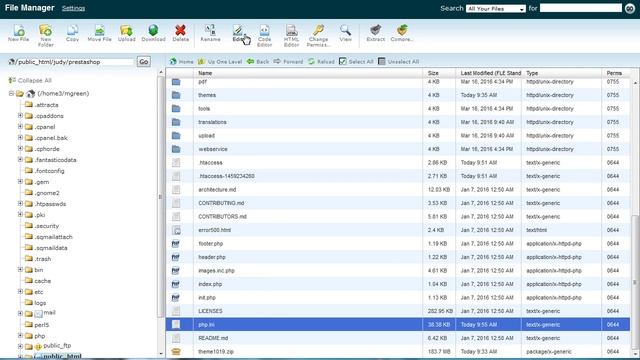
Task: Click Unselect All
Action: click(x=398, y=62)
